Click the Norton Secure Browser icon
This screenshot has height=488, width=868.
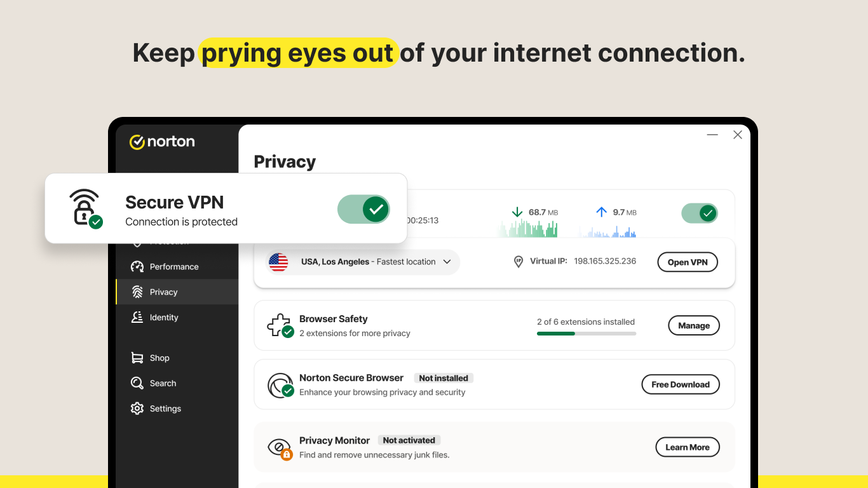(x=280, y=384)
